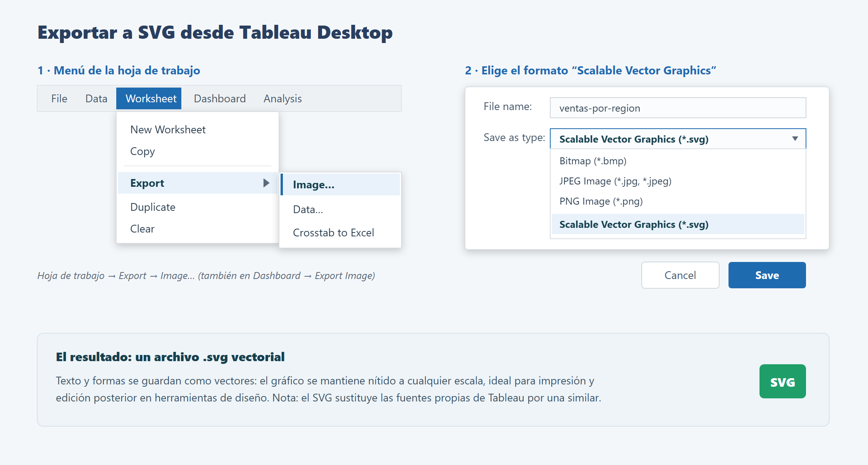Open the Analysis menu
This screenshot has height=465, width=868.
point(282,98)
